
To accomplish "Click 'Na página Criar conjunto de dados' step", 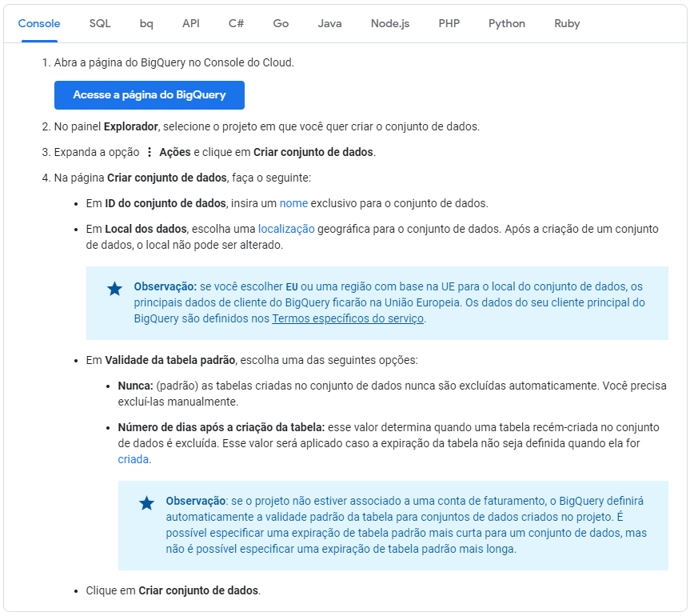I will click(x=182, y=178).
